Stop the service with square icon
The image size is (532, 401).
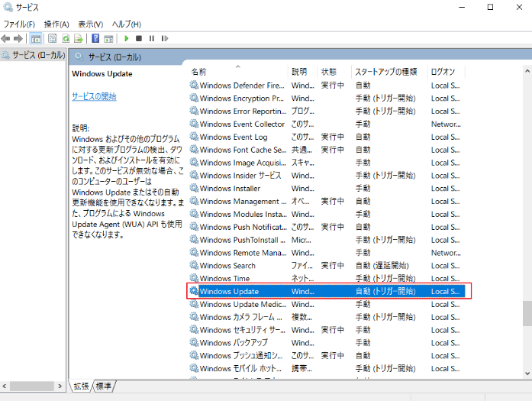tap(139, 38)
